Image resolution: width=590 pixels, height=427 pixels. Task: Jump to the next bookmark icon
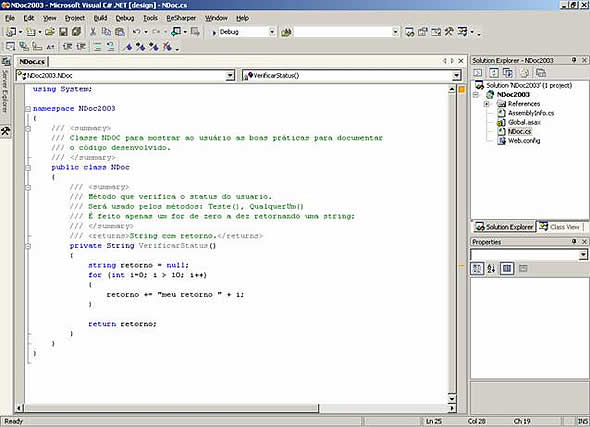pyautogui.click(x=141, y=47)
